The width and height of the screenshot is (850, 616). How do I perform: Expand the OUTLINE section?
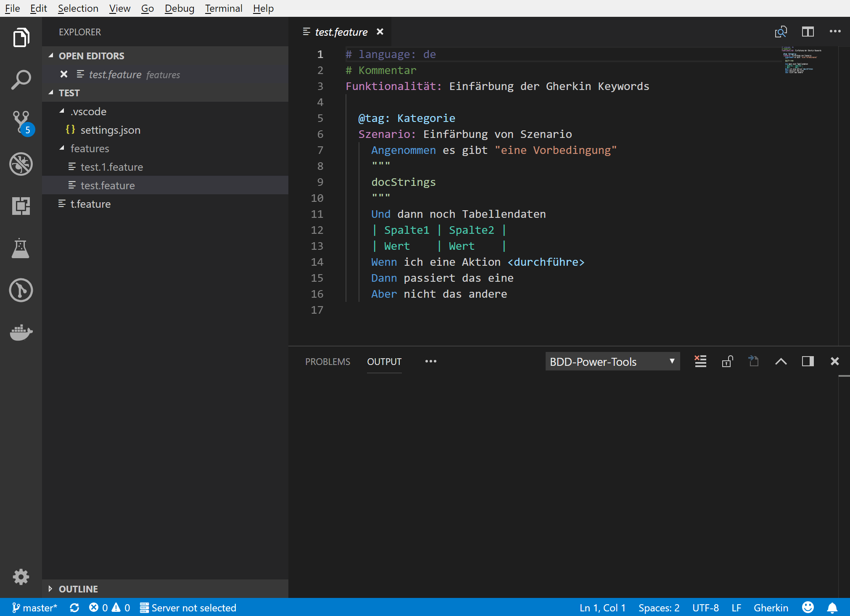tap(78, 589)
